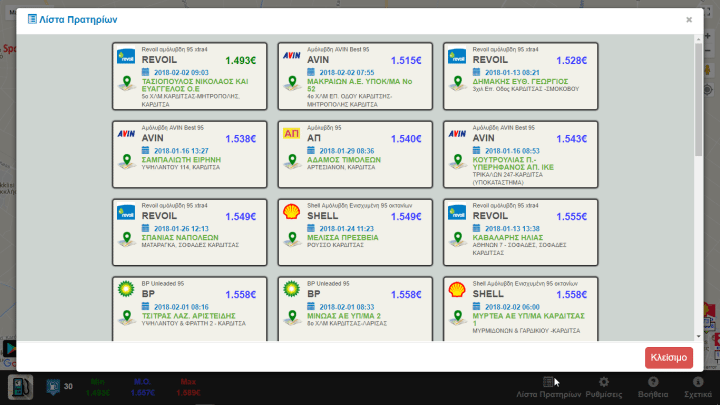This screenshot has height=405, width=720.
Task: Close the Λίστα Πρατηρίων dialog with X
Action: pos(689,20)
